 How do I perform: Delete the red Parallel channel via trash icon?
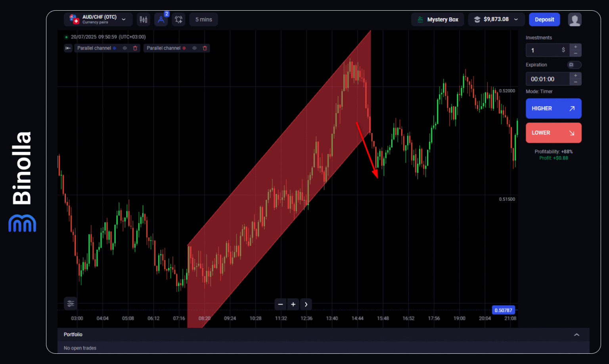[205, 48]
